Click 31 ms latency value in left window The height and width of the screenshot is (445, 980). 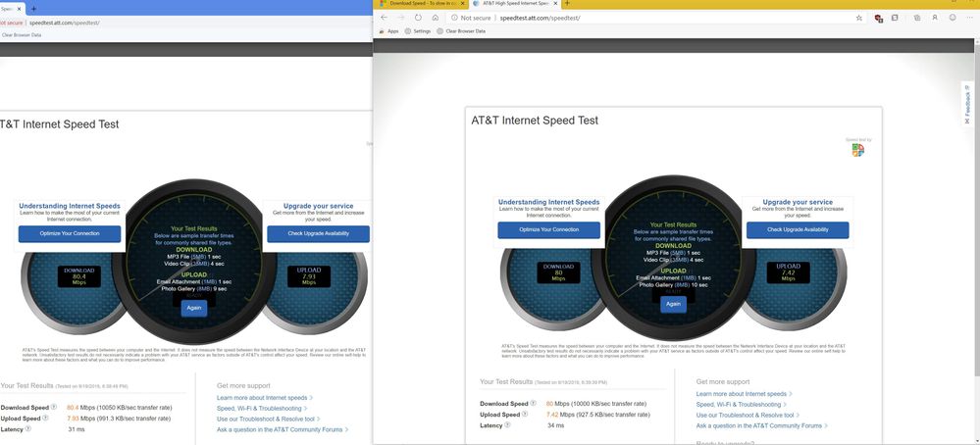pyautogui.click(x=77, y=429)
